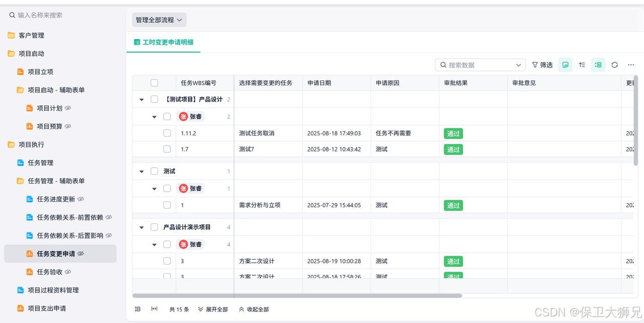Open 项目启动 - 辅助表单 in the sidebar
The width and height of the screenshot is (644, 323).
(x=56, y=90)
